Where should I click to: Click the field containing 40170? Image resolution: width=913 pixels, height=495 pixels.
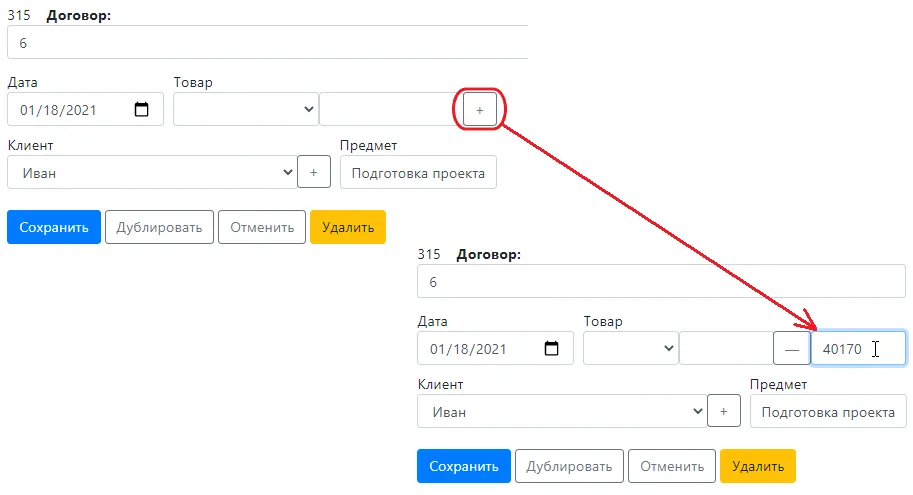pyautogui.click(x=858, y=348)
